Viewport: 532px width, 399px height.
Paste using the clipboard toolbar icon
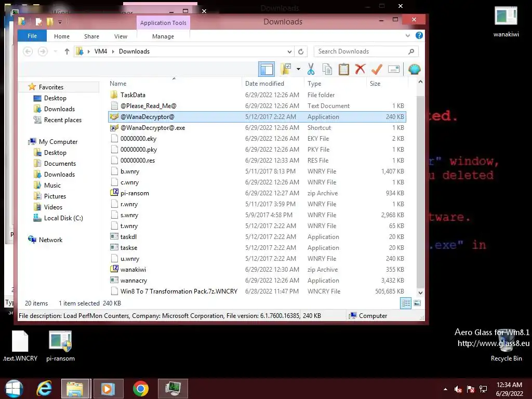tap(344, 69)
